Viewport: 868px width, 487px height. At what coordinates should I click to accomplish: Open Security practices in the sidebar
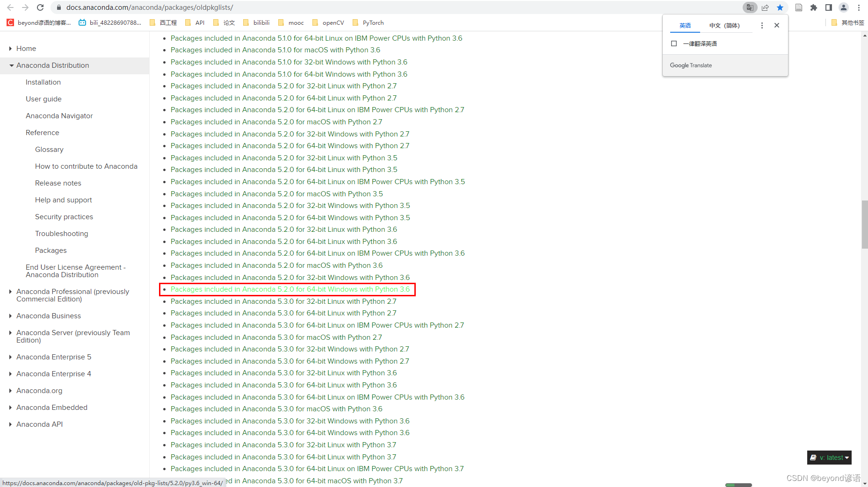click(x=64, y=217)
